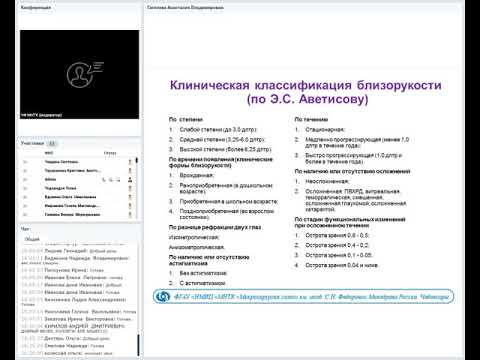This screenshot has height=360, width=480.
Task: Click the Участники panel header
Action: 32,143
